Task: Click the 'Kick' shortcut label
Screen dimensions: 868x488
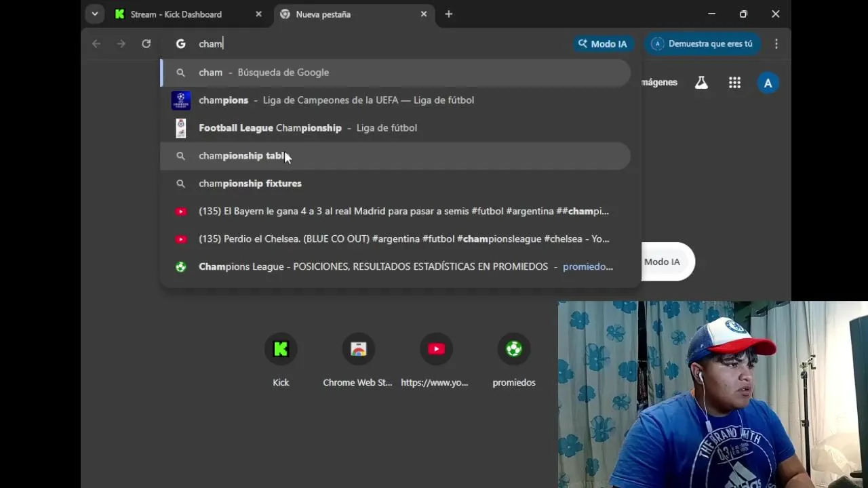Action: click(x=281, y=382)
